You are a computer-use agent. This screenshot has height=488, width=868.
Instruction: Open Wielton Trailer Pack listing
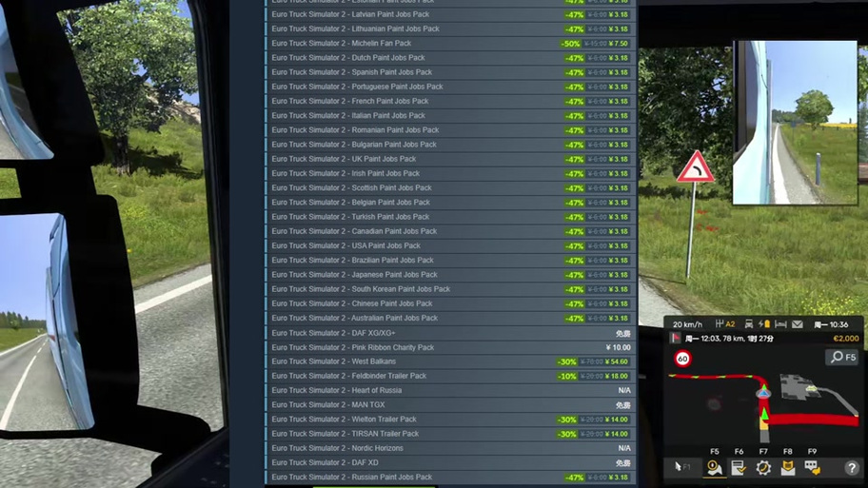point(450,420)
